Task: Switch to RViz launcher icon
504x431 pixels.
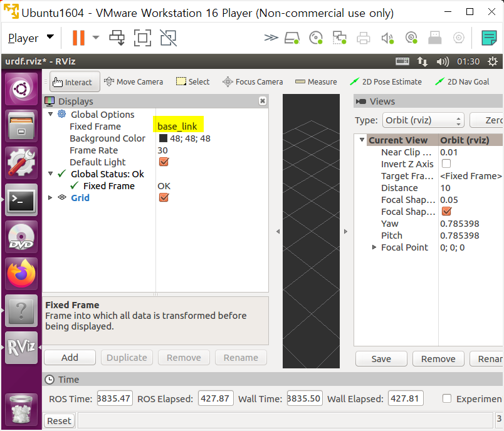Action: coord(21,348)
